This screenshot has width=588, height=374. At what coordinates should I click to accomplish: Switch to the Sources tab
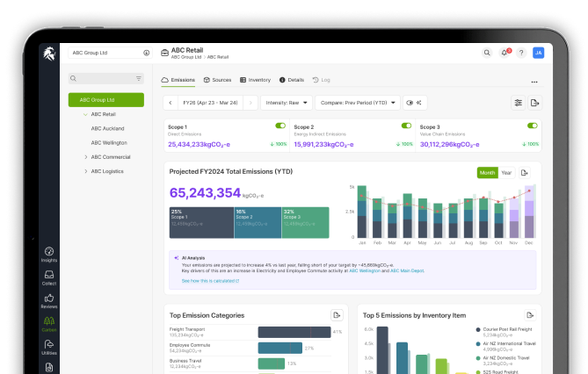point(217,80)
